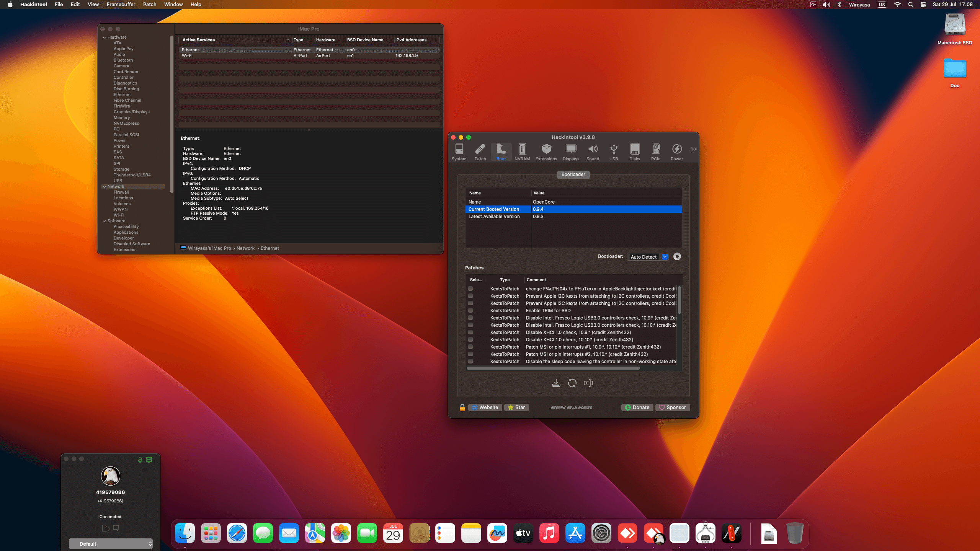Click the rename/export icon beside the refresh icon
The image size is (980, 551).
pos(588,383)
